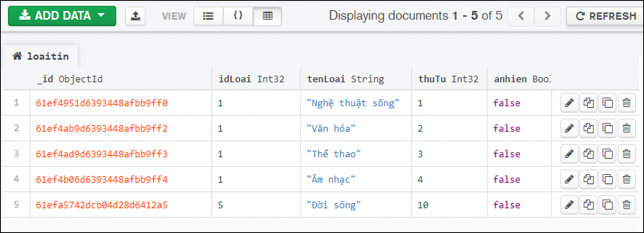The width and height of the screenshot is (644, 233).
Task: Click the export collection upload icon
Action: 135,16
